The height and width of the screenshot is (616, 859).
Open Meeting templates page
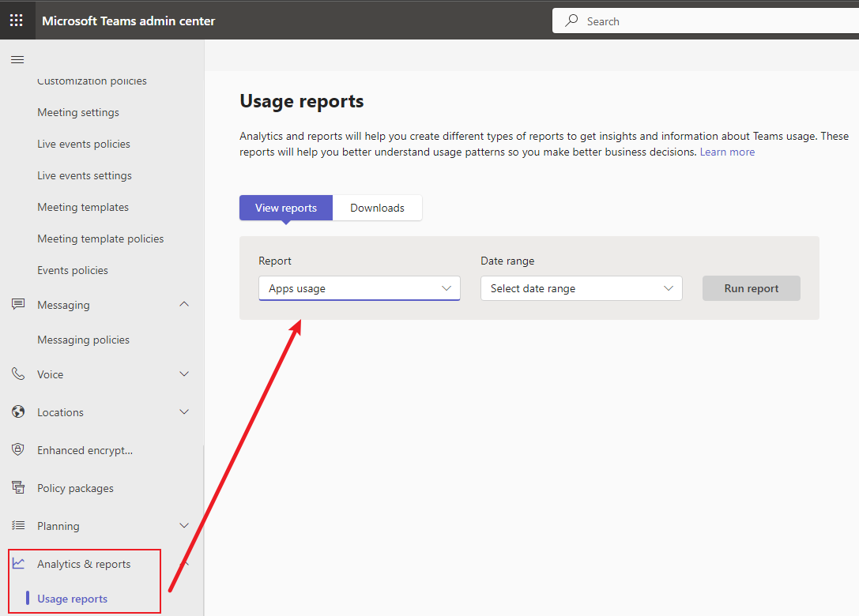tap(83, 208)
